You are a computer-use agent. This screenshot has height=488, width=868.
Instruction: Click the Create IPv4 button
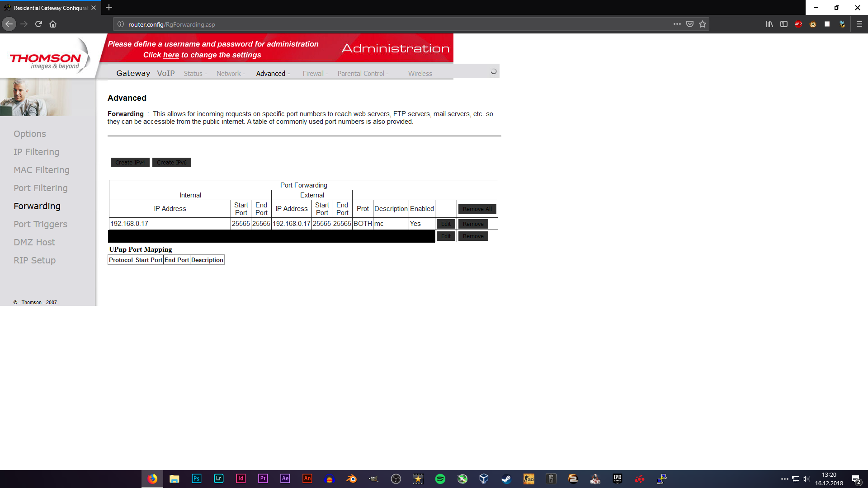(x=130, y=163)
